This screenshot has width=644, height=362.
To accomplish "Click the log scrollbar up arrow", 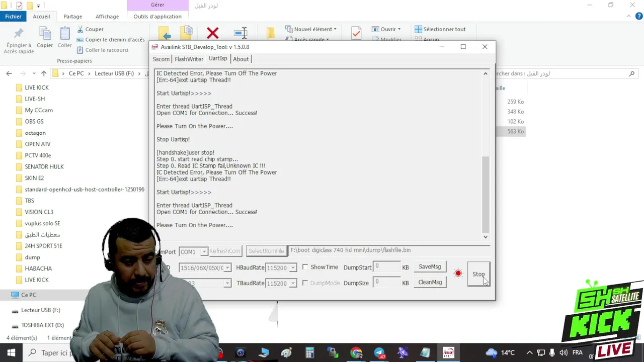I will (x=485, y=73).
